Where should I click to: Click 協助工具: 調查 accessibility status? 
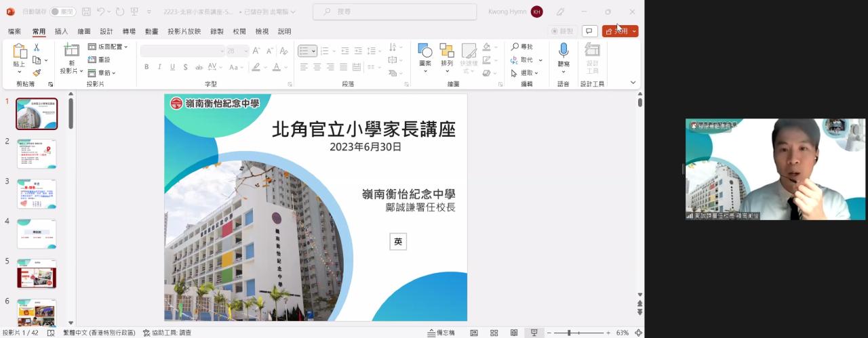(x=167, y=333)
